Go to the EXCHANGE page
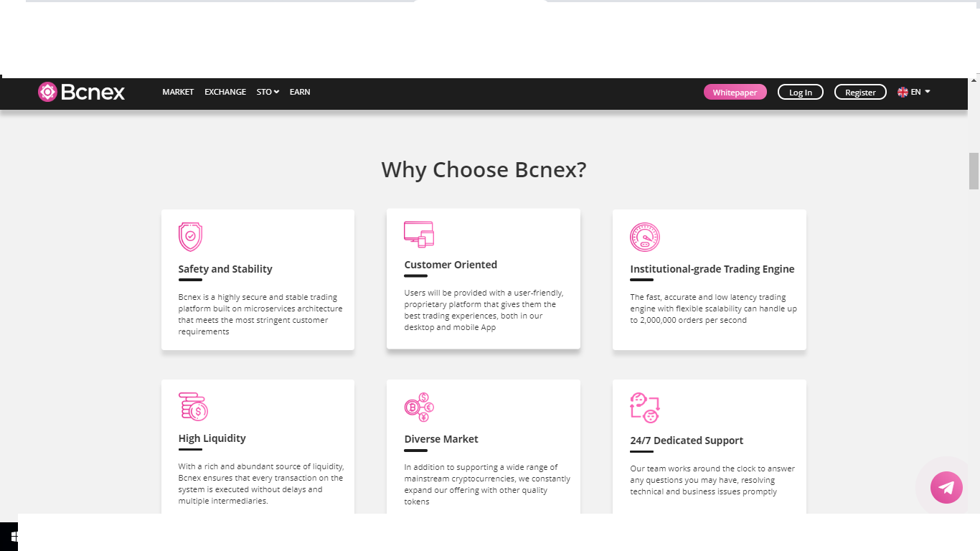This screenshot has width=980, height=551. tap(225, 92)
